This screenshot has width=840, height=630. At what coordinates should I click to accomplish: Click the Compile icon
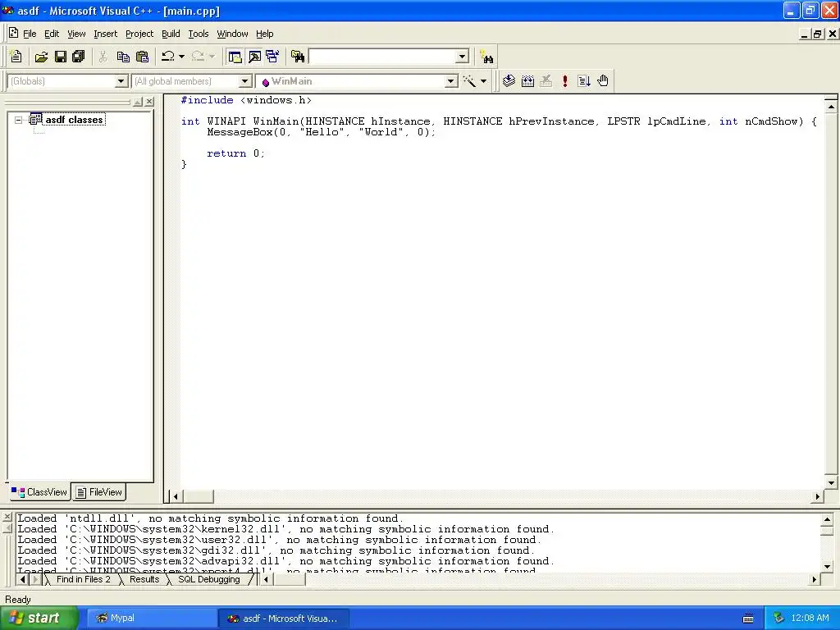(509, 81)
